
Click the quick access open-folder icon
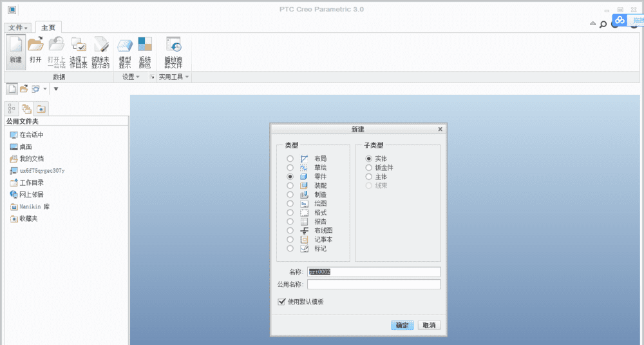[x=24, y=89]
